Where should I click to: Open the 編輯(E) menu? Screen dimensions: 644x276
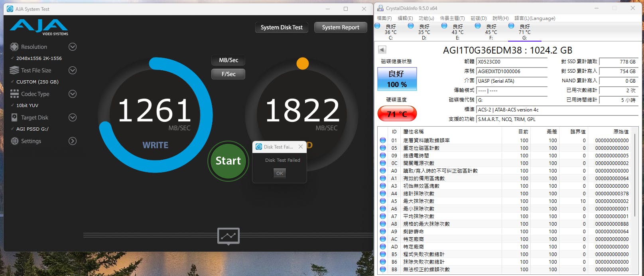[405, 18]
